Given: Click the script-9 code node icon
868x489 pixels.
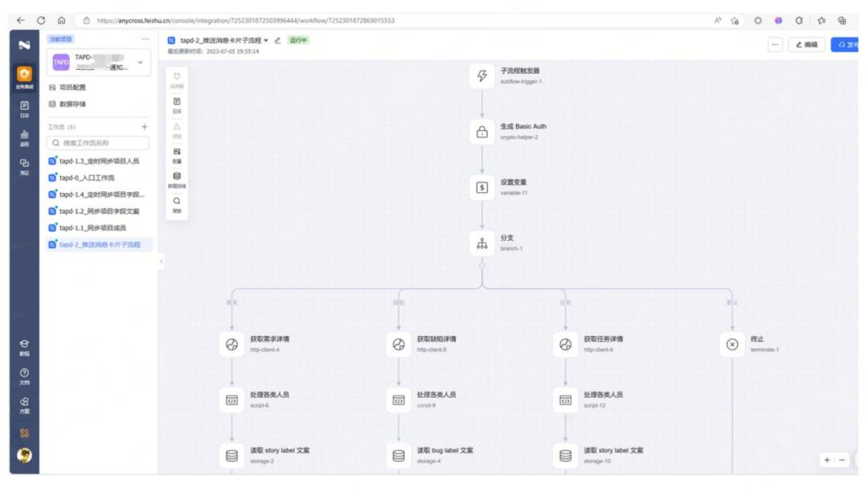Looking at the screenshot, I should pyautogui.click(x=398, y=400).
